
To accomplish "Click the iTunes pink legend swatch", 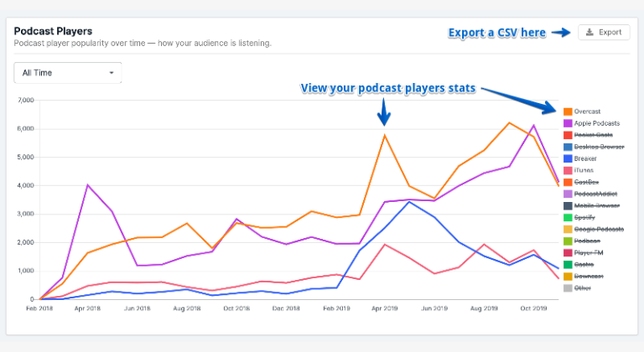I will tap(568, 170).
